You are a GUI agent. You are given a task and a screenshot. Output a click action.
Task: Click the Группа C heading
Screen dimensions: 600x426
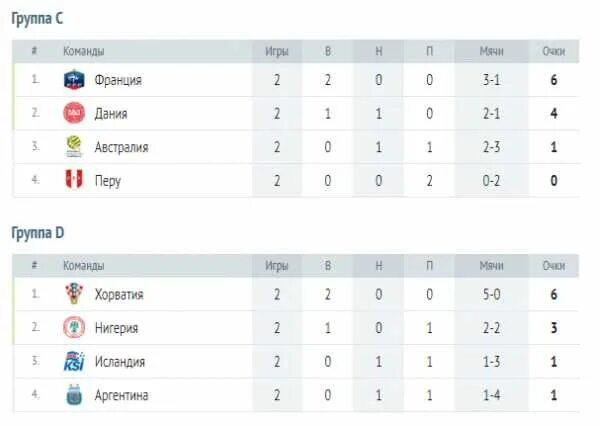tap(39, 18)
